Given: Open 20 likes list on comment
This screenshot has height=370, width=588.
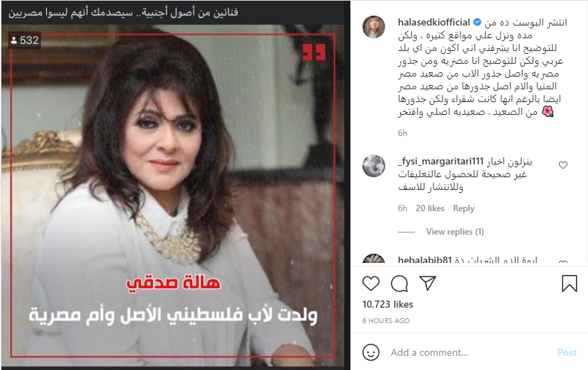Looking at the screenshot, I should point(430,208).
